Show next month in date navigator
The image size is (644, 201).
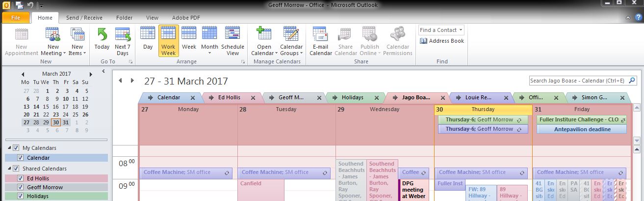point(91,74)
